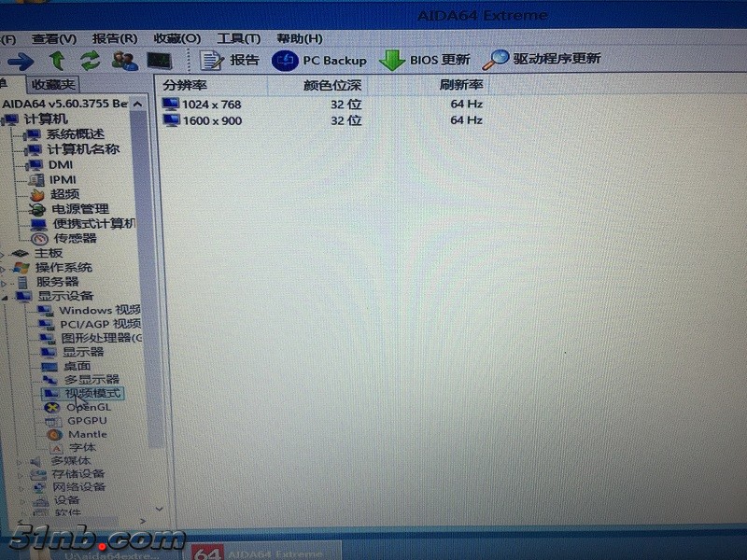
Task: Click the tree scrollbar down arrow
Action: click(159, 509)
